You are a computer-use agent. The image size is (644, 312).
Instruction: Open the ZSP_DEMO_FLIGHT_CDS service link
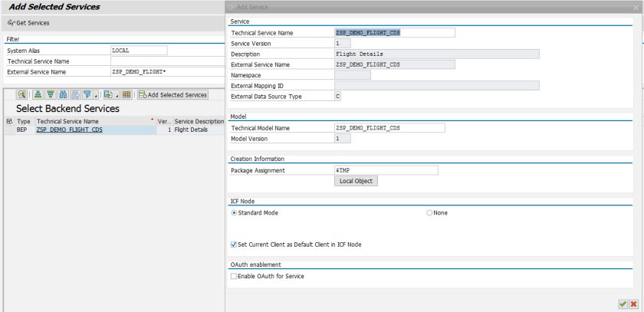coord(69,130)
